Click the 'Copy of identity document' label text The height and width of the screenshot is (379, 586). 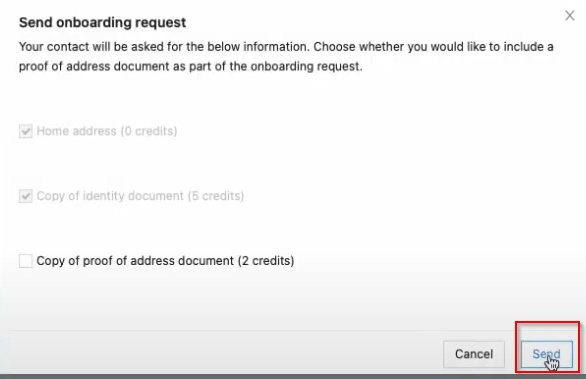coord(110,196)
